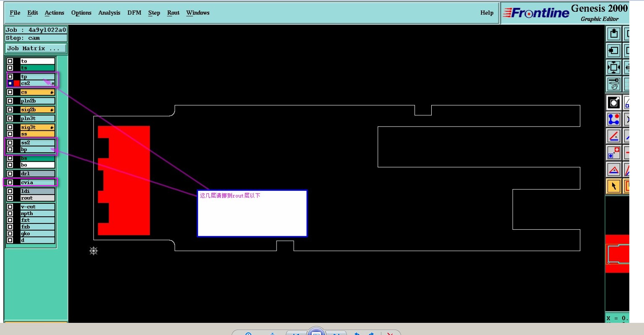The width and height of the screenshot is (644, 335).
Task: Toggle display checkbox for layer drl
Action: tap(10, 174)
